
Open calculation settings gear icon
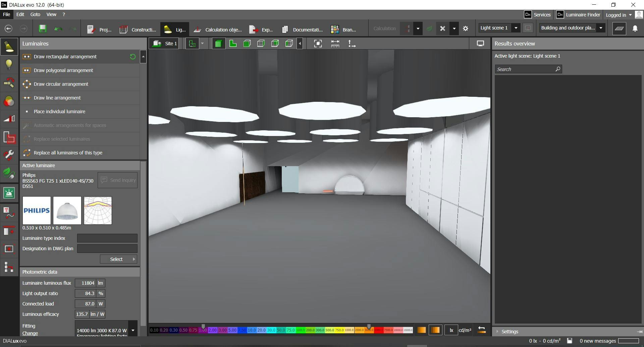coord(465,29)
